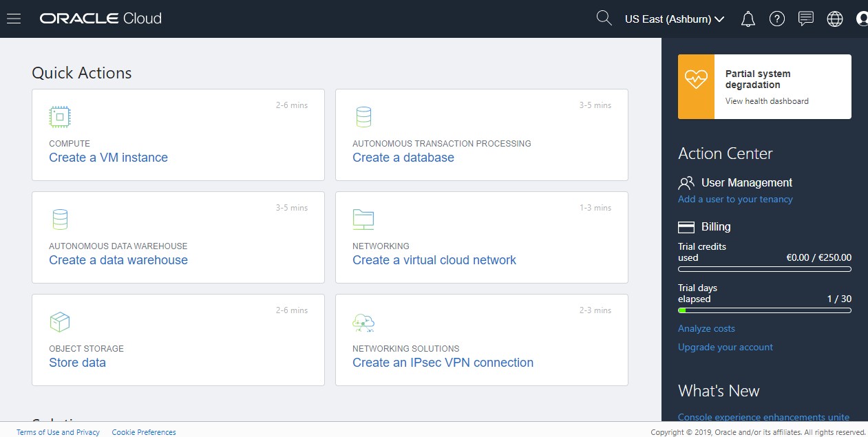Click the globe language icon

(x=835, y=19)
